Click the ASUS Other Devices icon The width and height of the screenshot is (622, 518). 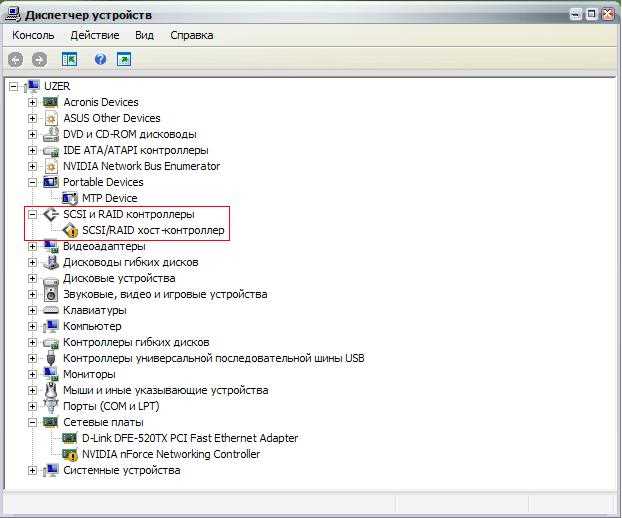51,118
